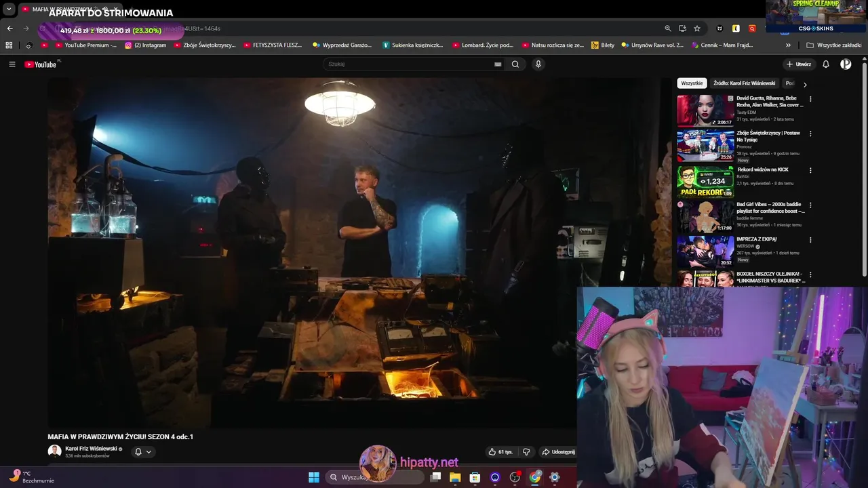Open more options for IMPREZA Z EKIPĄ video

coord(810,240)
